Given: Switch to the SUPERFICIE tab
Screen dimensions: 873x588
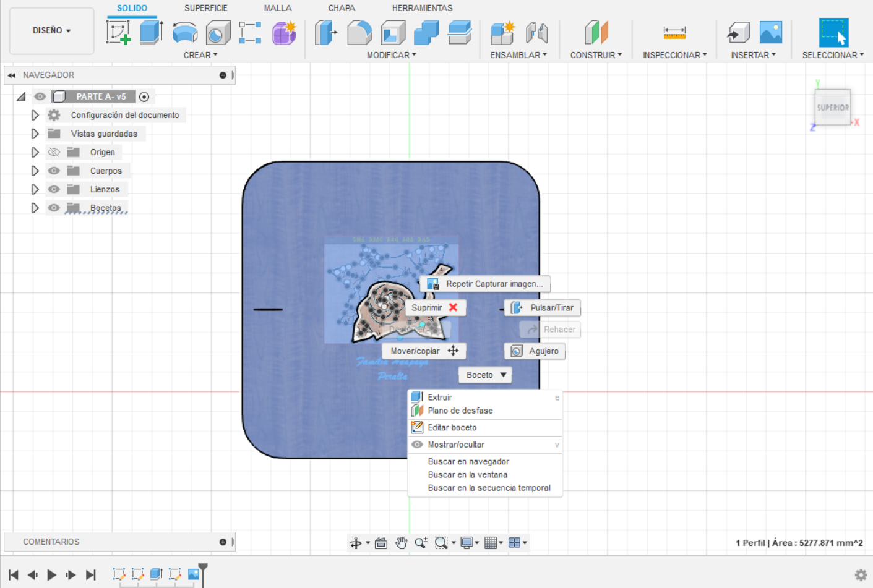Looking at the screenshot, I should pyautogui.click(x=205, y=8).
